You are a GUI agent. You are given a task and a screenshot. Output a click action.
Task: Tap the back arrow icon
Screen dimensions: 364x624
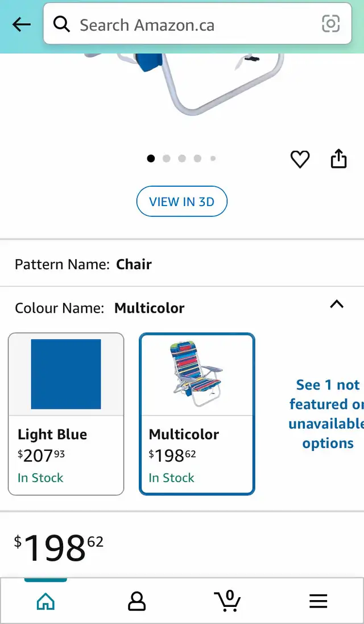pyautogui.click(x=22, y=24)
